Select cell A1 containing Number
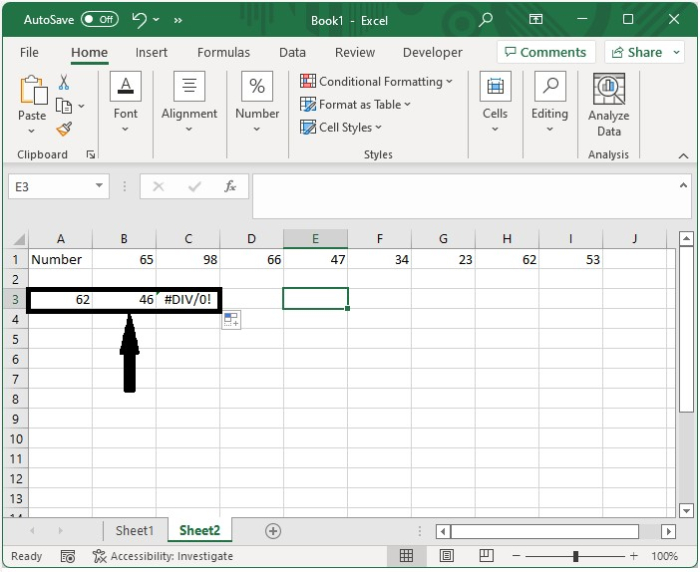This screenshot has height=572, width=700. pyautogui.click(x=60, y=259)
